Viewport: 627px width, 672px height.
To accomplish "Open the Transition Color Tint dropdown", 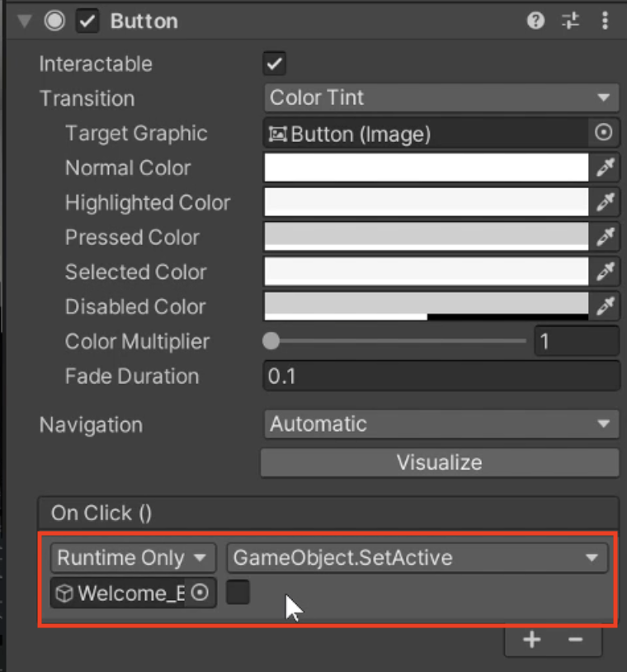I will (x=441, y=97).
